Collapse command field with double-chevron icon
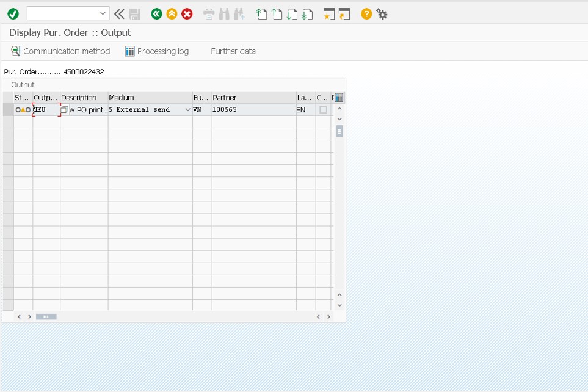Screen dimensions: 588x392 119,14
